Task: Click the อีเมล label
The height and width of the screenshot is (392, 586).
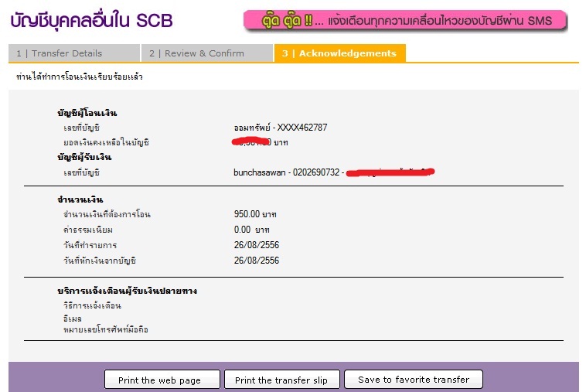Action: (73, 319)
